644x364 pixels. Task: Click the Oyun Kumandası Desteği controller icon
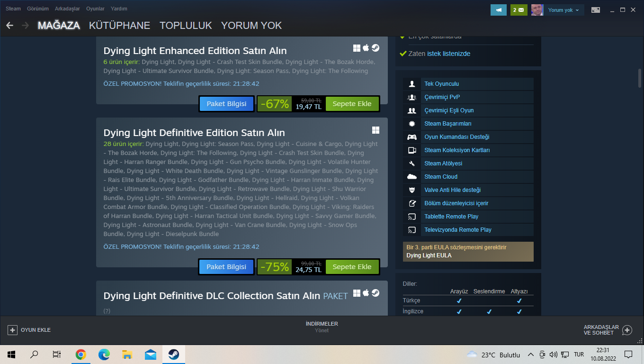[x=412, y=137]
